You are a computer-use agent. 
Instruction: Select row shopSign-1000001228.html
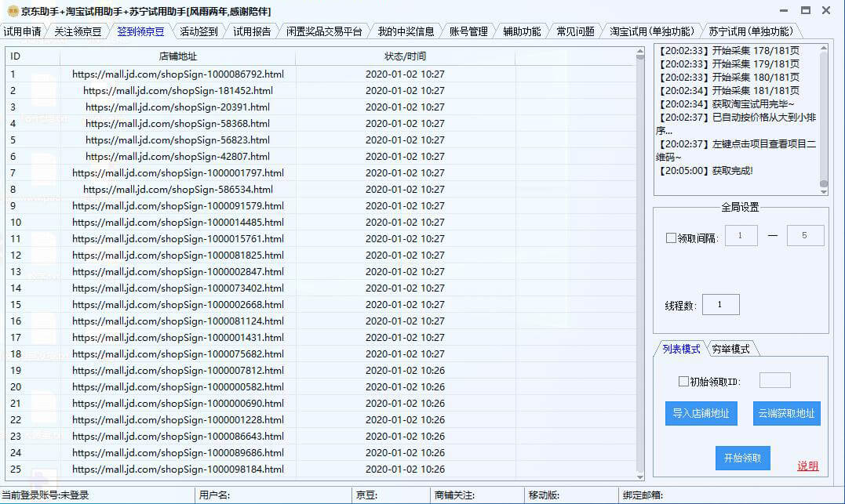point(320,419)
